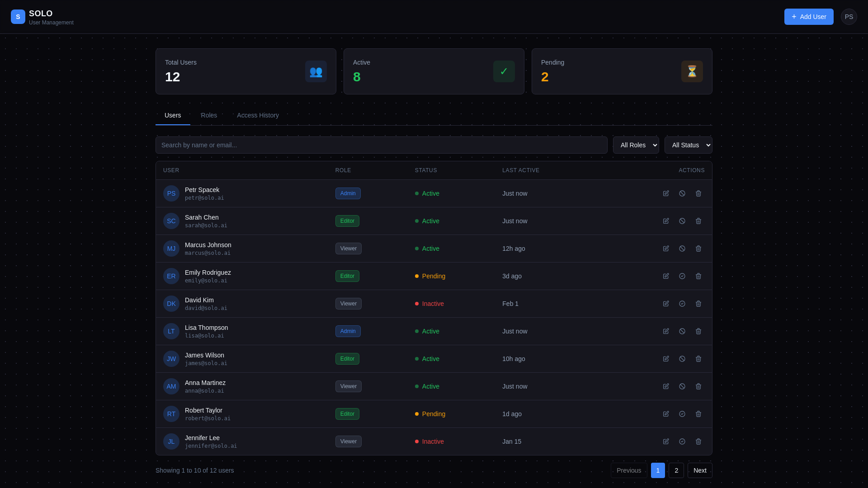Delete the Emily Rodriguez user
Image resolution: width=868 pixels, height=488 pixels.
(698, 276)
